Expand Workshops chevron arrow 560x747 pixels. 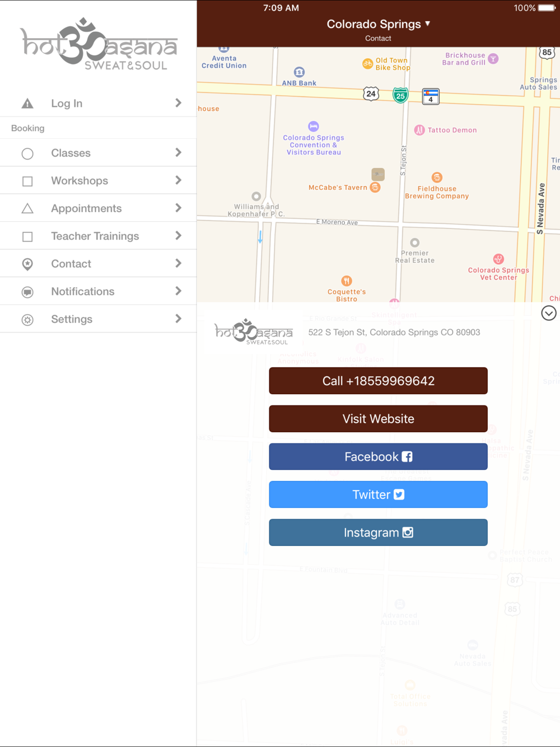tap(178, 180)
